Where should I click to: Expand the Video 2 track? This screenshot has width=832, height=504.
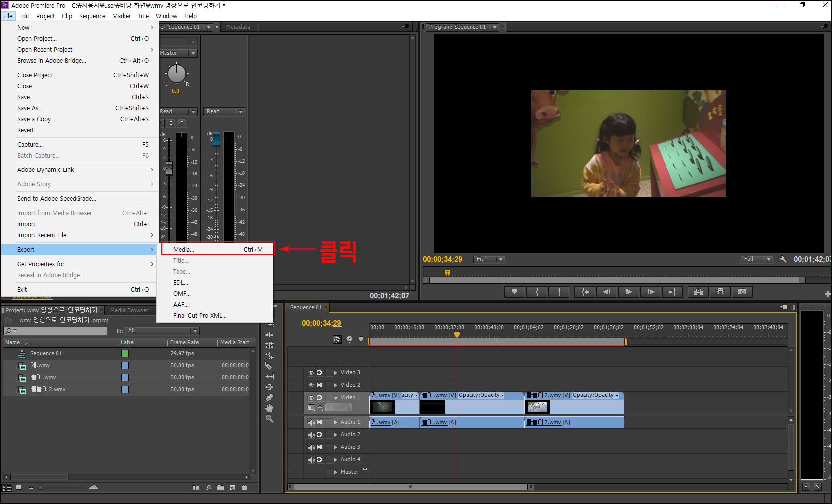tap(336, 385)
